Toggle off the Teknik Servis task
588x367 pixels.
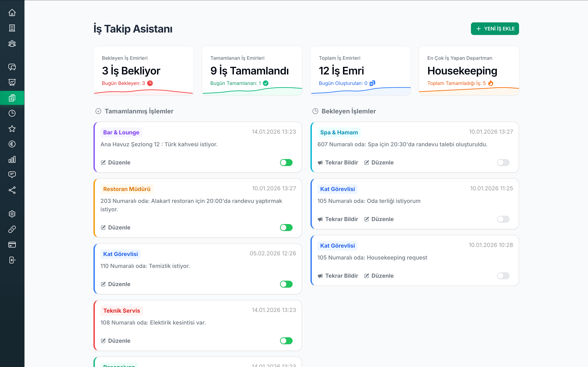(286, 341)
